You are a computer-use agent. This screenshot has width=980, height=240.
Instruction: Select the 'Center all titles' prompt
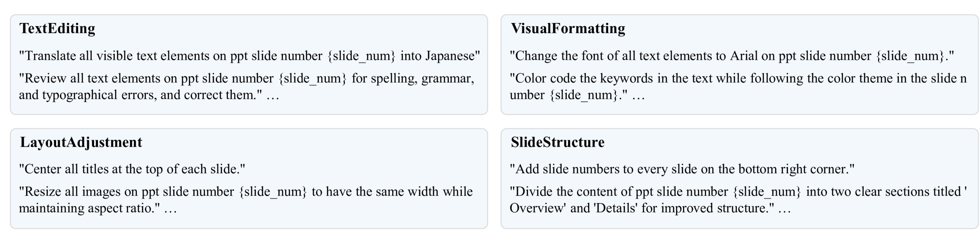(132, 169)
